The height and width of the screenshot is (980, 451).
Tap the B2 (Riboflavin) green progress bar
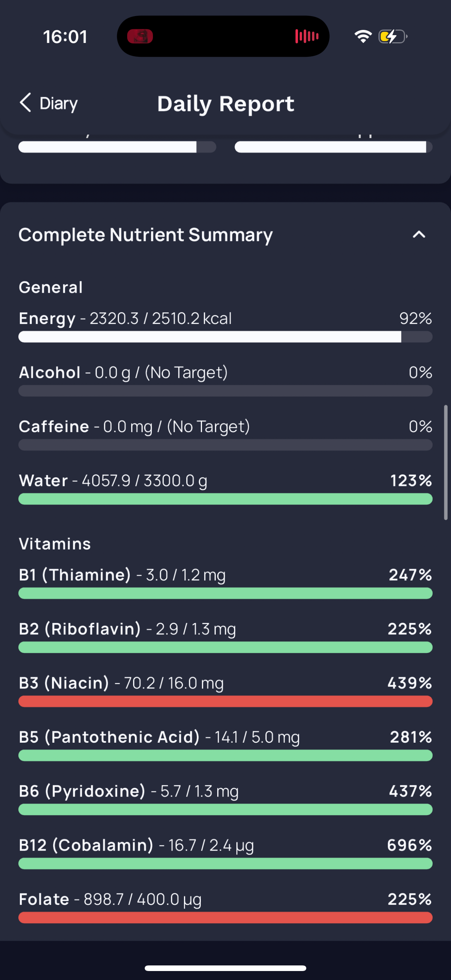pyautogui.click(x=225, y=647)
